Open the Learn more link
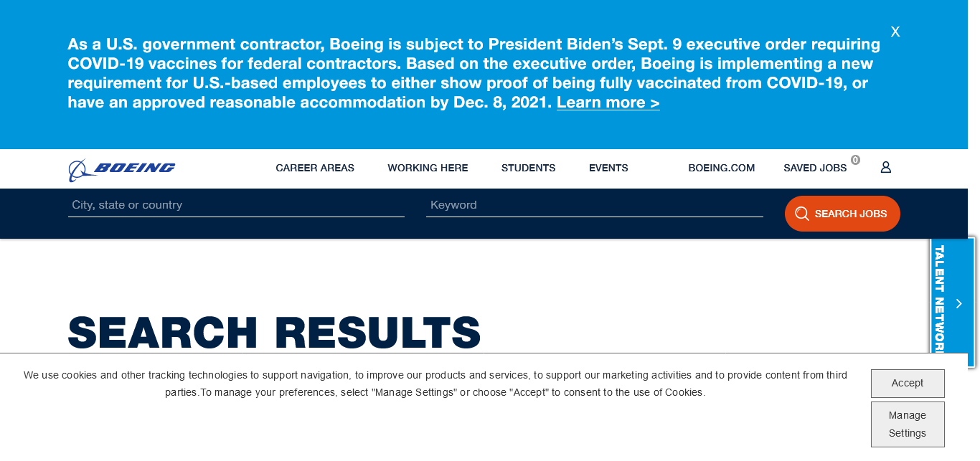 (608, 103)
